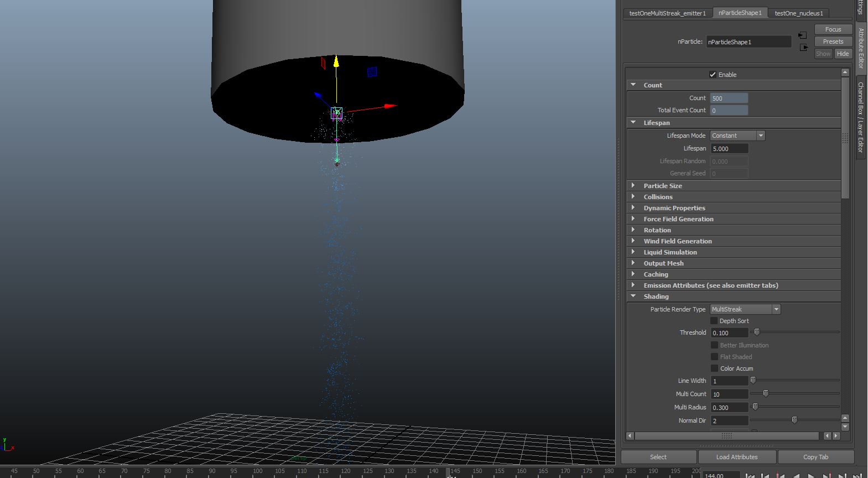Open the testOneMultiStreak_emitter1 tab

tap(667, 13)
